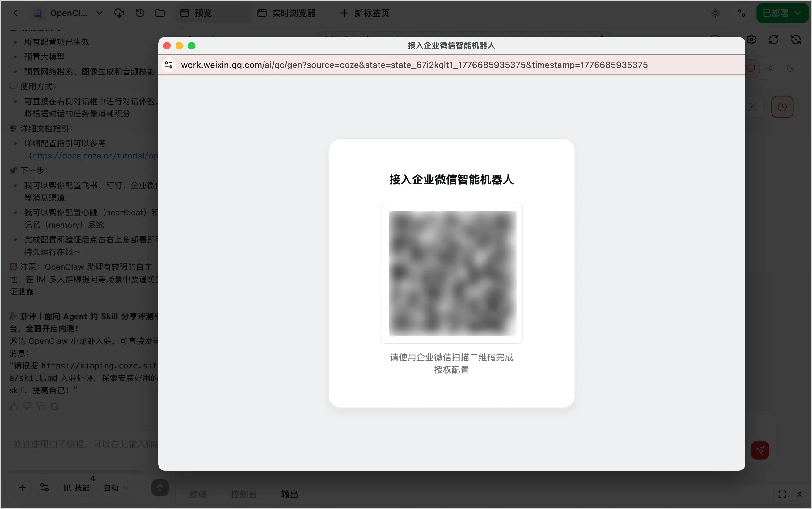Click the 持久运行在线 text line
This screenshot has height=509, width=812.
[x=52, y=252]
